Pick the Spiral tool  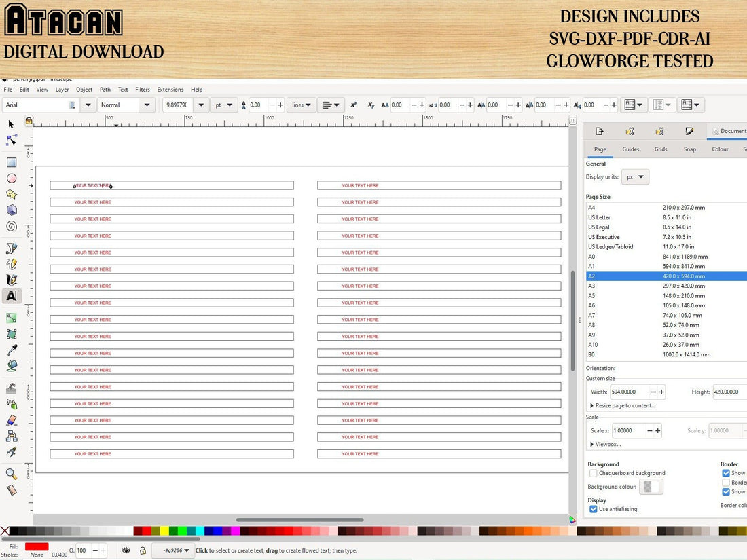tap(11, 226)
